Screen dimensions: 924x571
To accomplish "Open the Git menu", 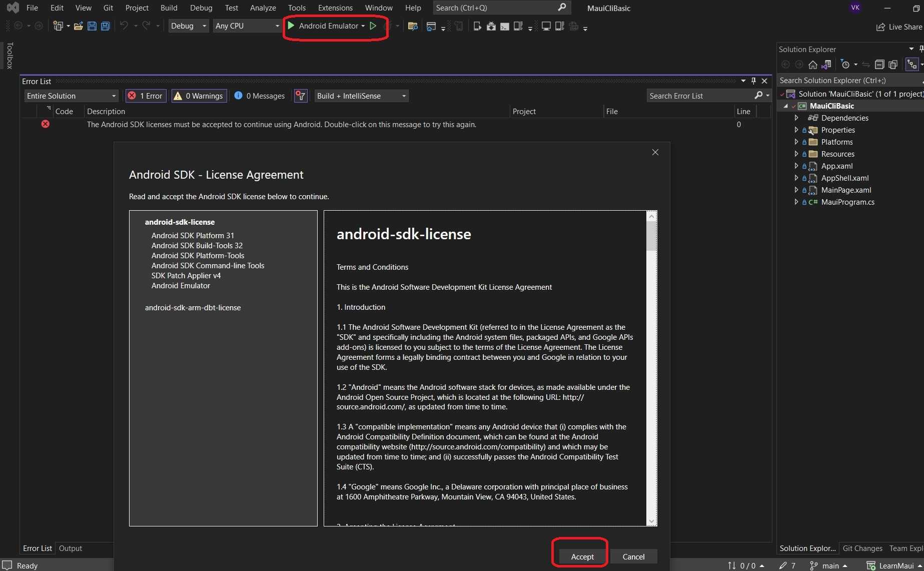I will pos(108,8).
